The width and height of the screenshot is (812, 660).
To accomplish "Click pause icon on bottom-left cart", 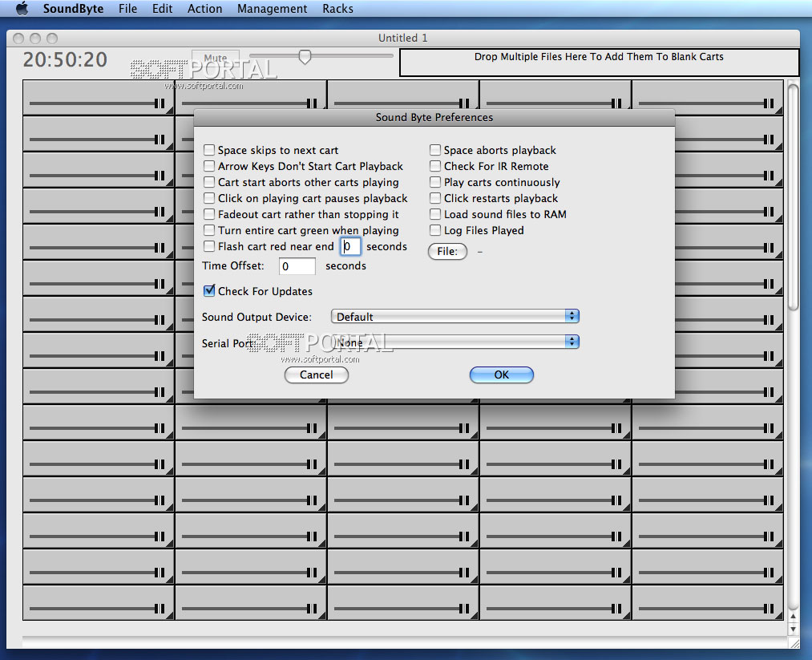I will (x=160, y=609).
